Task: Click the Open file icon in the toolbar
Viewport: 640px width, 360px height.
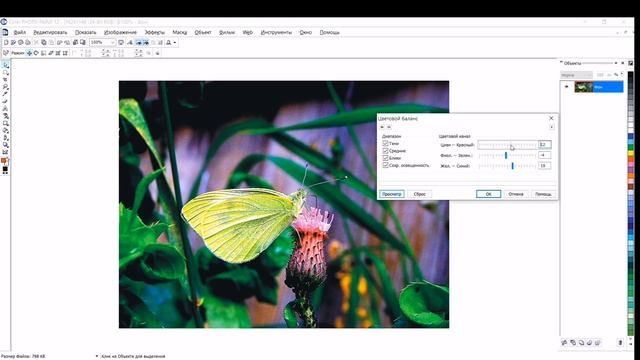Action: point(13,42)
